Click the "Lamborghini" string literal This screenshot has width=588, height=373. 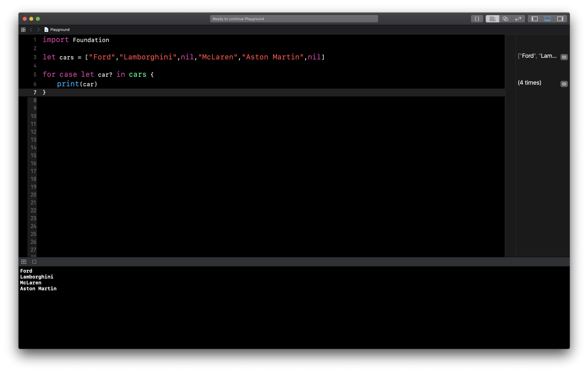point(148,57)
